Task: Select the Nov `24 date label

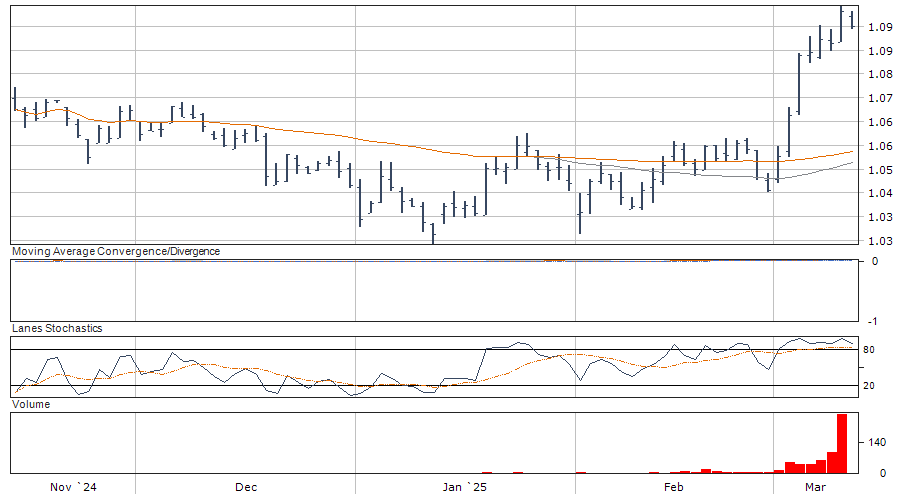Action: (74, 487)
